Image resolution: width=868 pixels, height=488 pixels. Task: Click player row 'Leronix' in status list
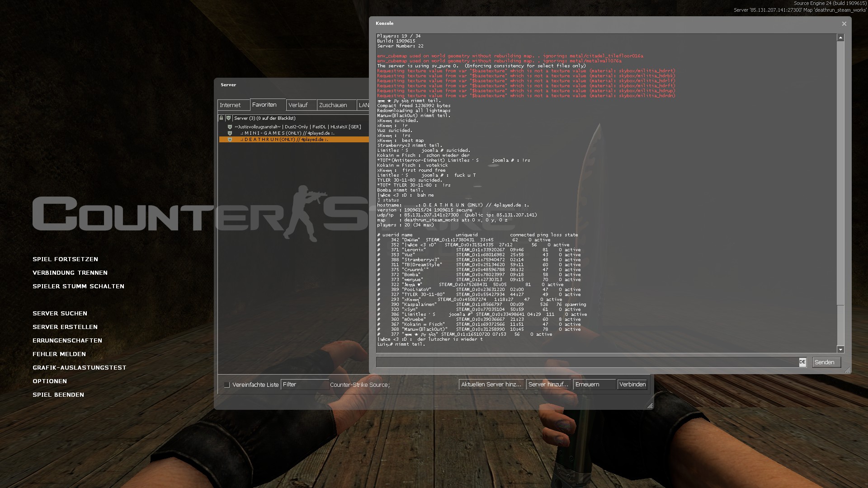(479, 250)
